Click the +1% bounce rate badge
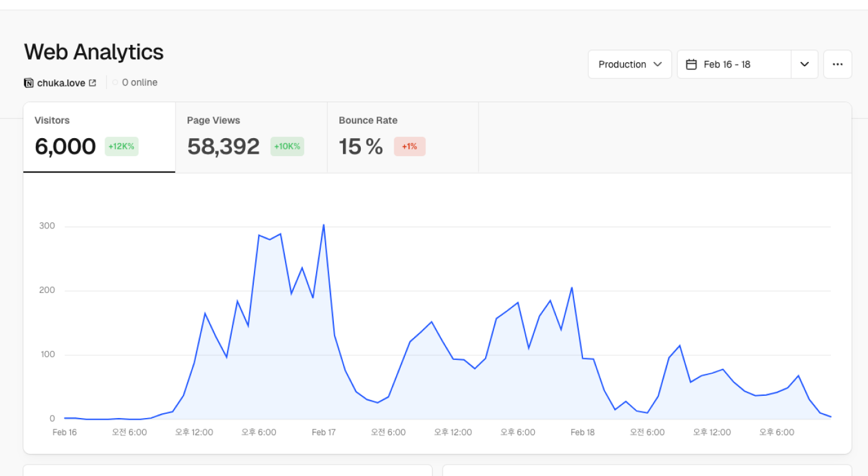 410,147
